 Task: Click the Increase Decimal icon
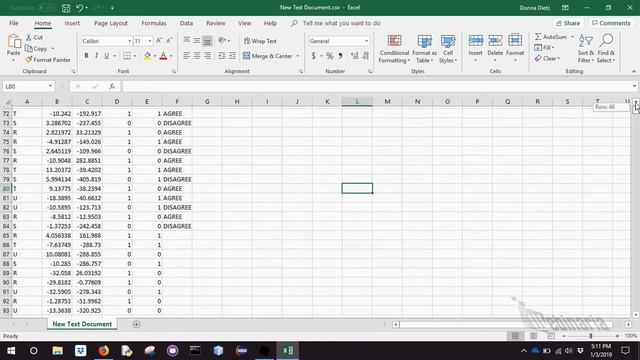coord(354,56)
